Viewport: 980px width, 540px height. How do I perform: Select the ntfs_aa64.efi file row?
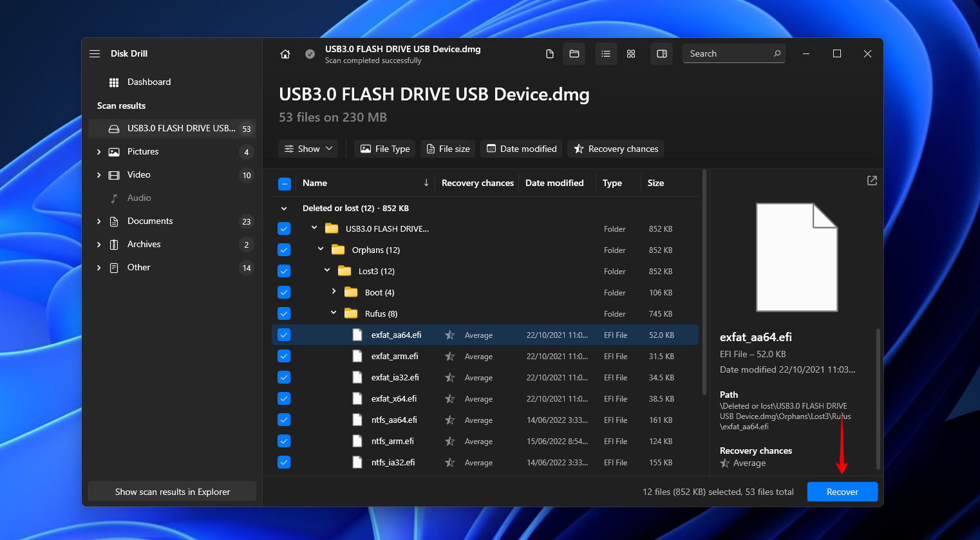[x=485, y=420]
